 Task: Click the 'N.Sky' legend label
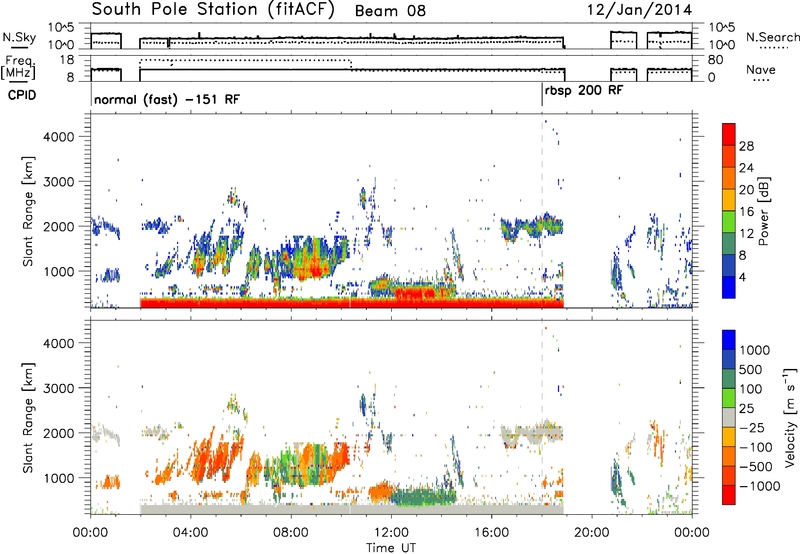19,37
